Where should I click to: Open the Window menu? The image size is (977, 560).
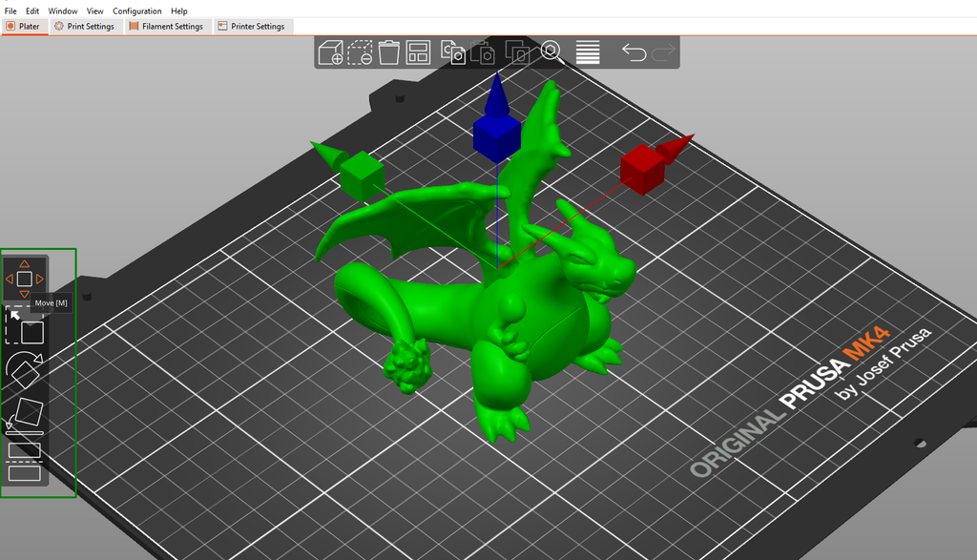62,10
